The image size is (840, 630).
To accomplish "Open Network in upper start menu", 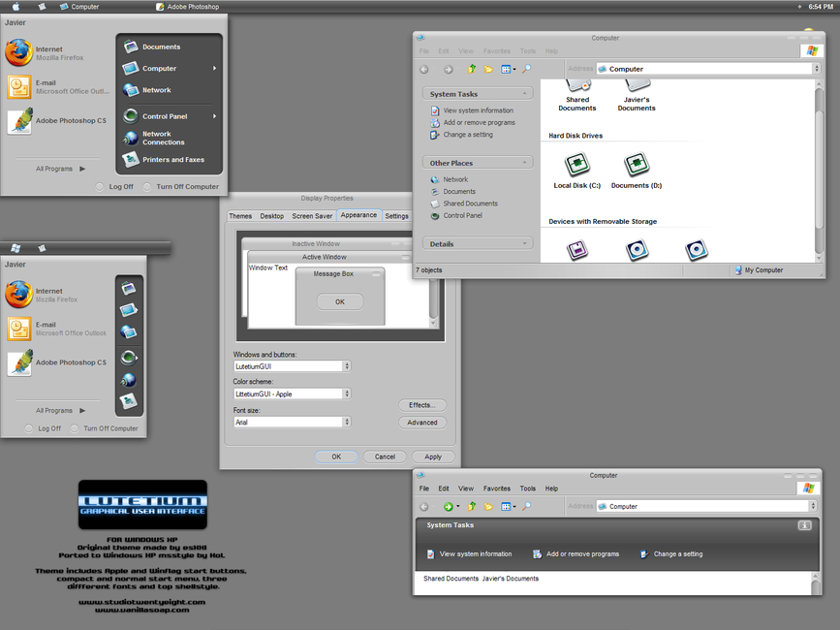I will pyautogui.click(x=147, y=90).
